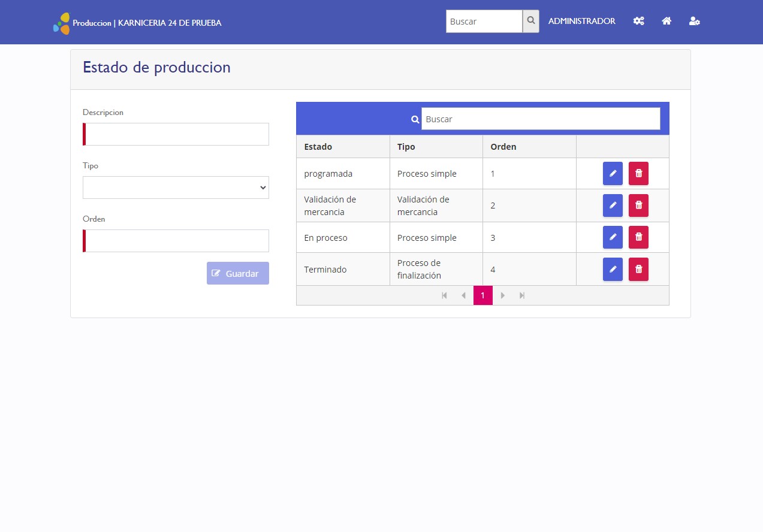Focus the Orden input field

(x=177, y=241)
